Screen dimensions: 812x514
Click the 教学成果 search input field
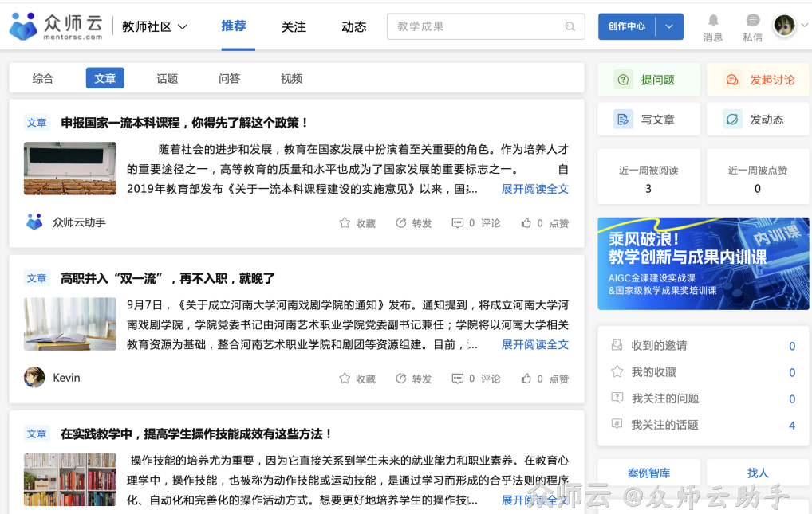tap(479, 26)
